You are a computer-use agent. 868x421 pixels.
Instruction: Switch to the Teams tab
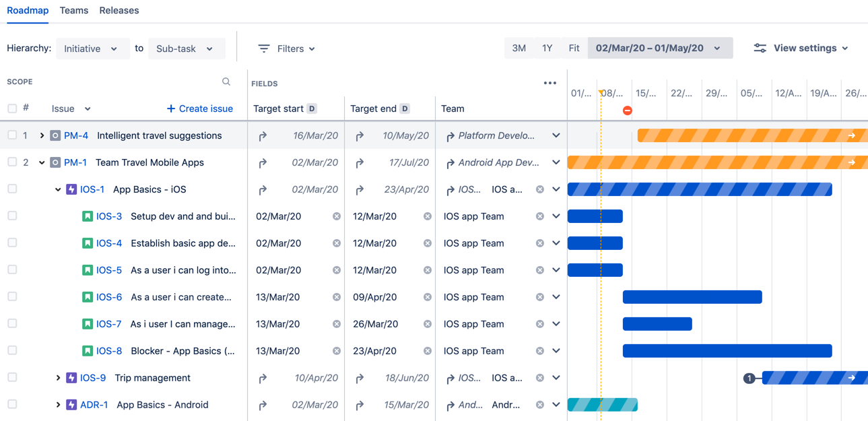74,11
